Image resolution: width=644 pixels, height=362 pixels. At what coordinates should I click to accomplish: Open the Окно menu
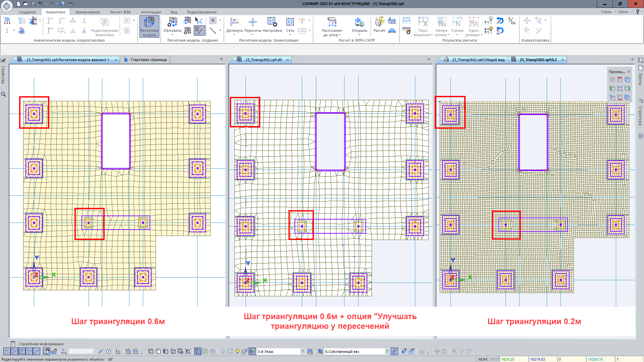[623, 12]
